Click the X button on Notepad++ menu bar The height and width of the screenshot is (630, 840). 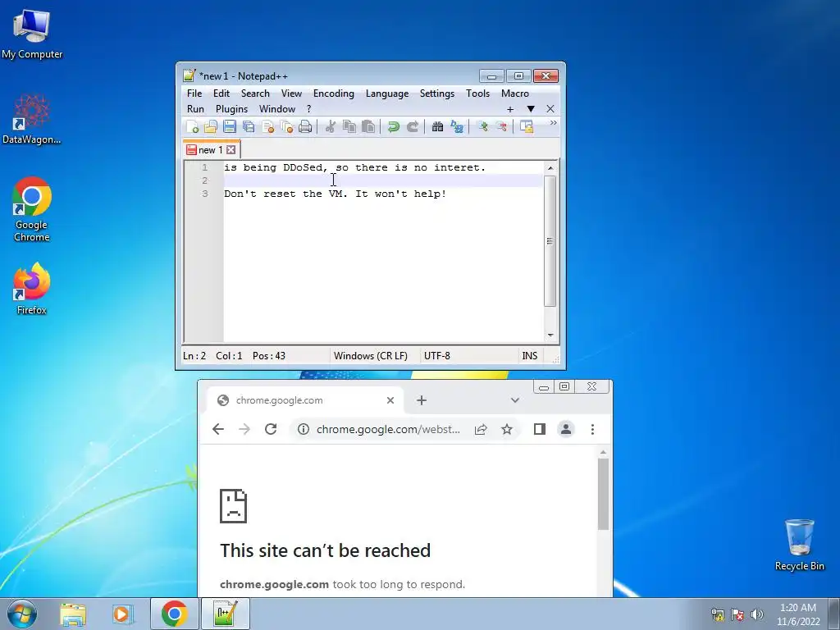point(550,109)
